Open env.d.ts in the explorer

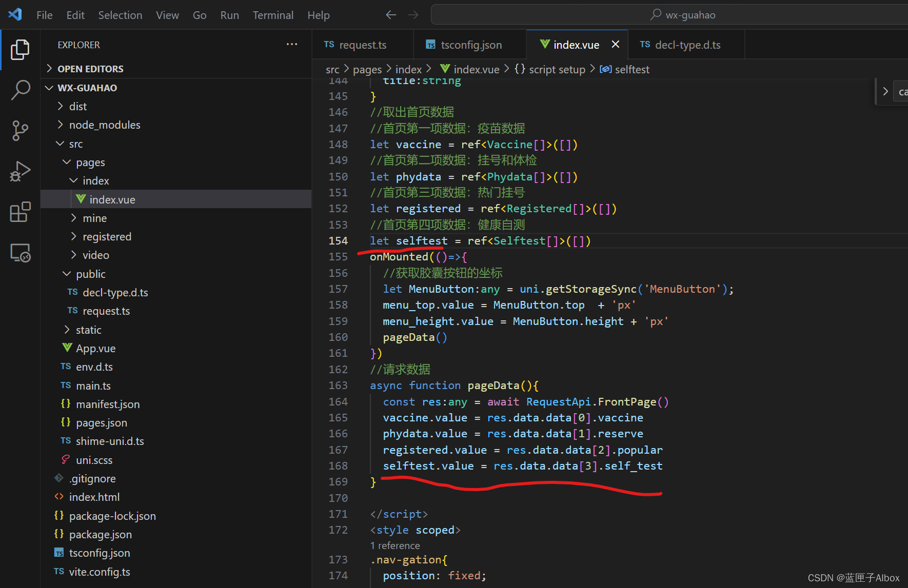(x=176, y=367)
